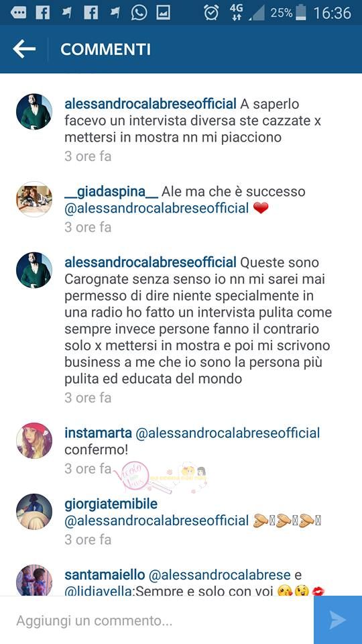Screen dimensions: 362x644
Task: Open giorgiatemibile profile link
Action: (111, 504)
